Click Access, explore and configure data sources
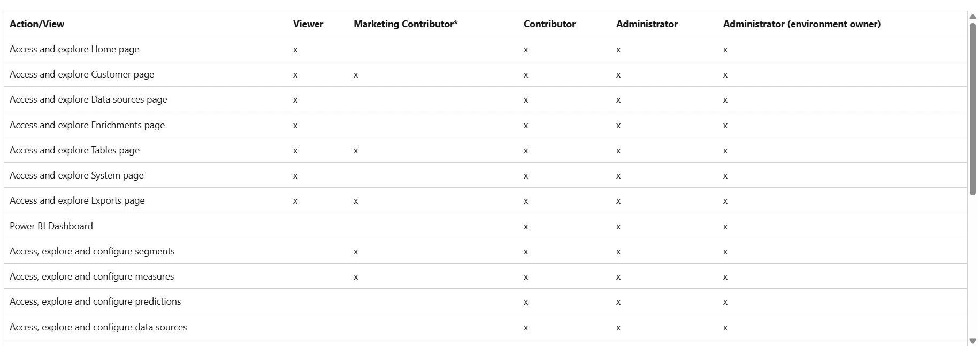The image size is (980, 348). coord(98,327)
